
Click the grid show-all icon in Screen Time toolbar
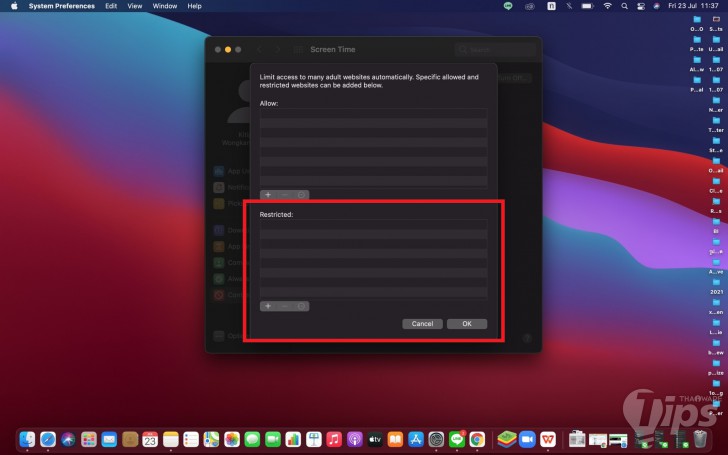pos(298,49)
